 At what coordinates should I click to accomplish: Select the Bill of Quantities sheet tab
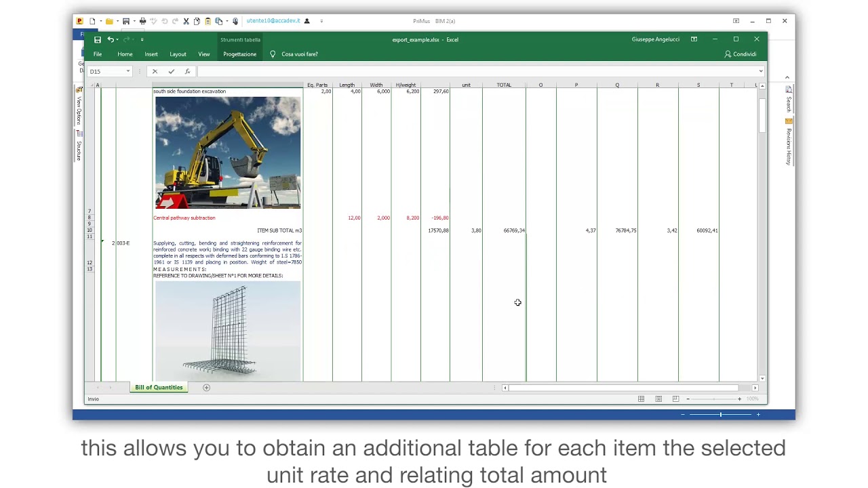point(159,387)
